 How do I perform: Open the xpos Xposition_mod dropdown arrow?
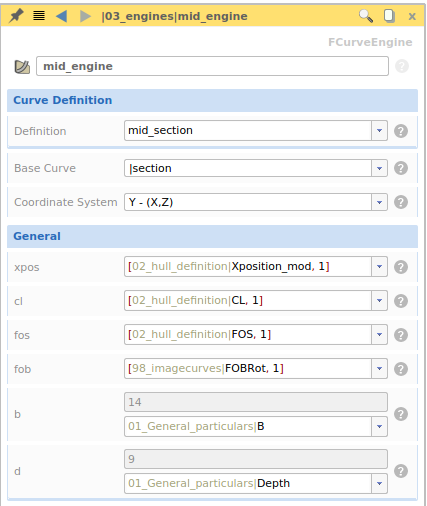click(x=379, y=267)
